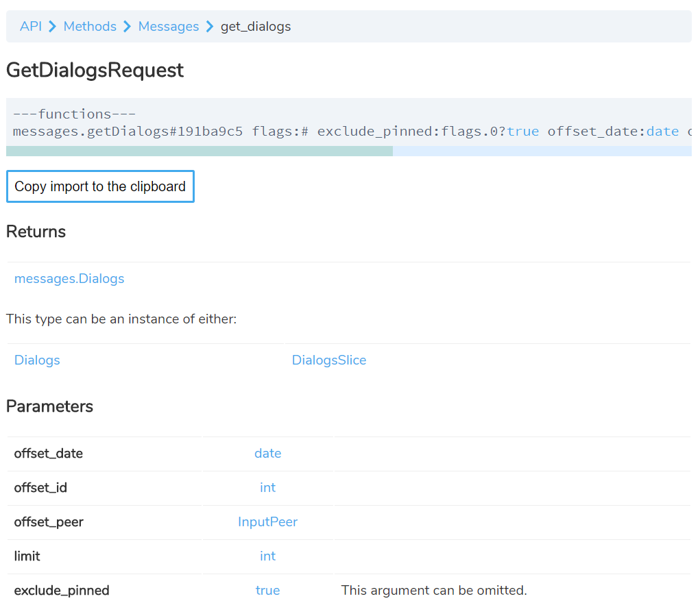This screenshot has height=614, width=700.
Task: Click the int type for offset_id
Action: 267,487
